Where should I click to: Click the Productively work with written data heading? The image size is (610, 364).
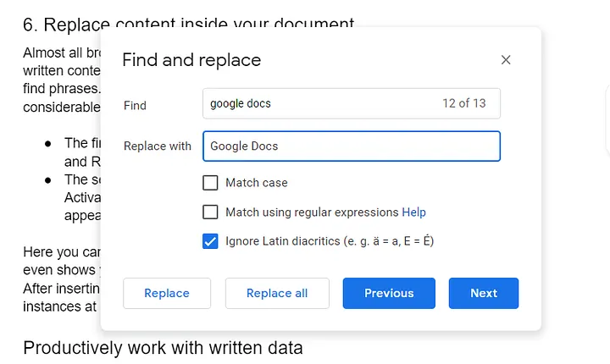pos(163,348)
